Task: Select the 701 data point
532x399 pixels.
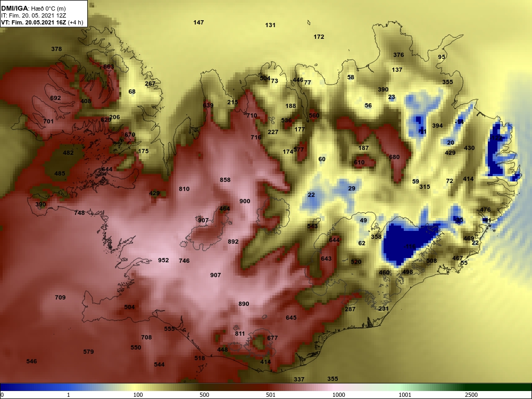Action: 48,121
